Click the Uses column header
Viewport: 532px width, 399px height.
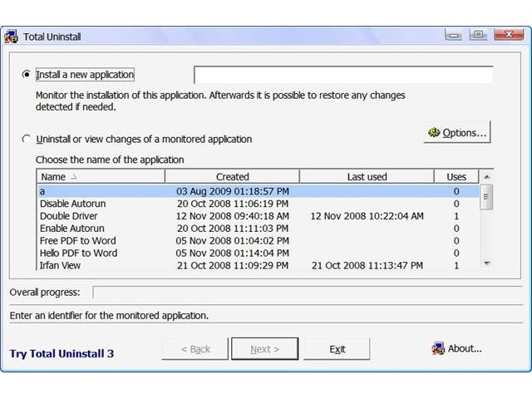click(456, 177)
